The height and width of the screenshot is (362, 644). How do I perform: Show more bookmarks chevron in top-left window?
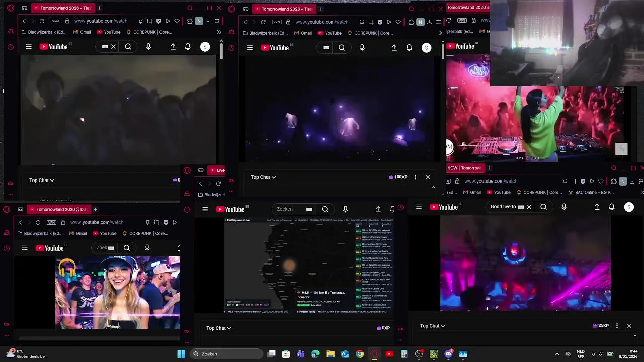(219, 32)
